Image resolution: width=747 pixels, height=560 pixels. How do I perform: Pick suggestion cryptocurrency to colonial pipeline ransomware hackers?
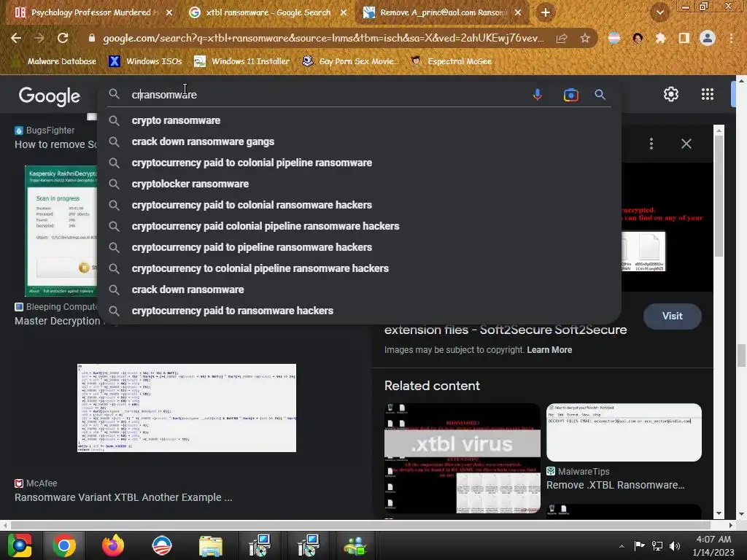(359, 268)
